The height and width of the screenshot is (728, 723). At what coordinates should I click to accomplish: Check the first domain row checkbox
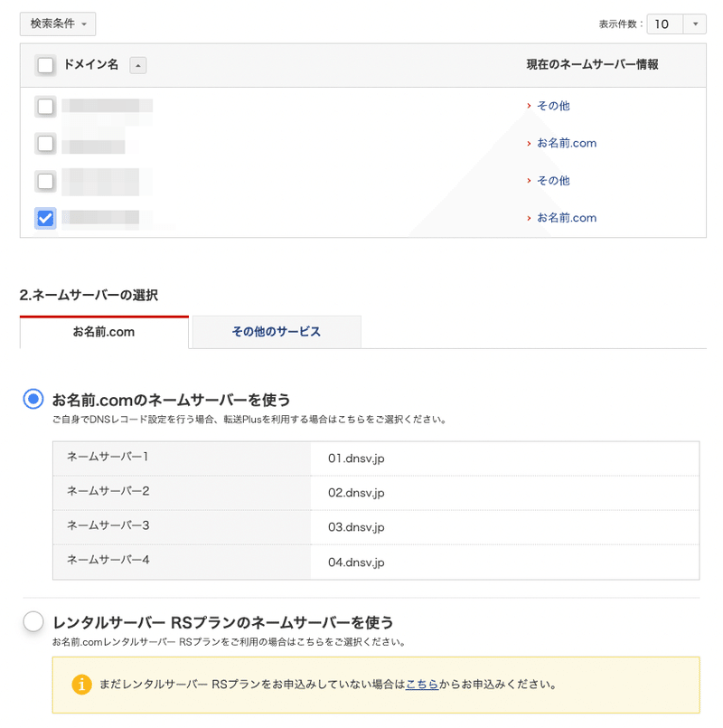click(45, 107)
